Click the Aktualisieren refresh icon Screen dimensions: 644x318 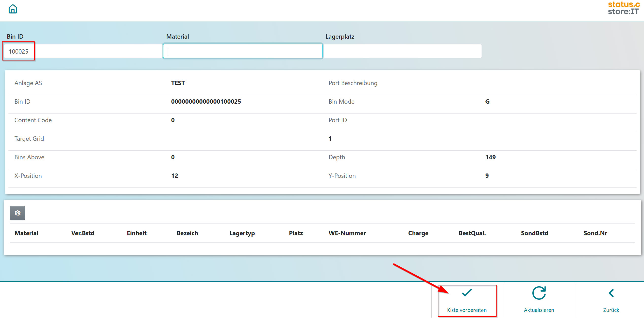pyautogui.click(x=539, y=293)
